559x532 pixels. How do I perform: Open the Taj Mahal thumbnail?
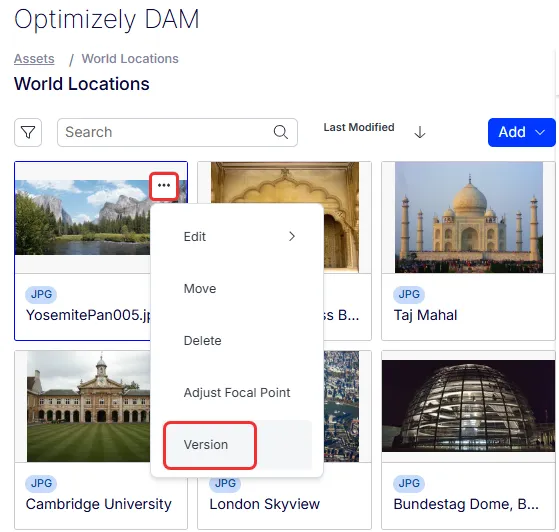[469, 218]
